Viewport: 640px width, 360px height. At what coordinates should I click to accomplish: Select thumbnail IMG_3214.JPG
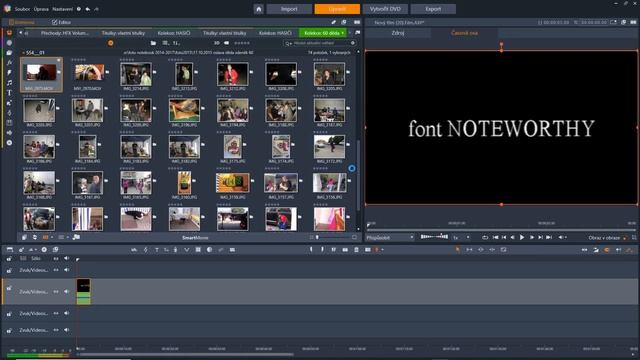[136, 74]
